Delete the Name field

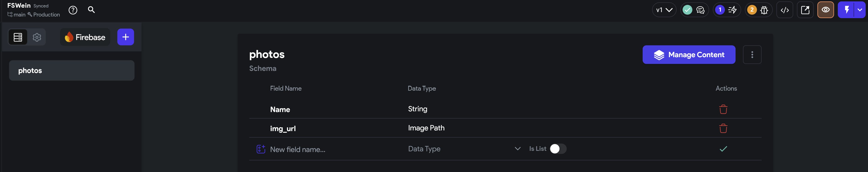coord(723,109)
